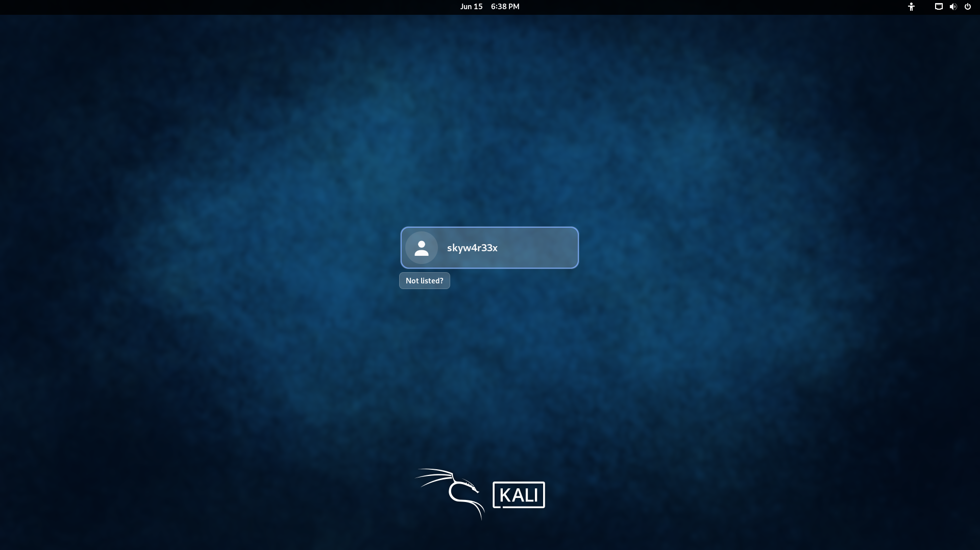Click the network status icon
This screenshot has height=550, width=980.
[938, 7]
